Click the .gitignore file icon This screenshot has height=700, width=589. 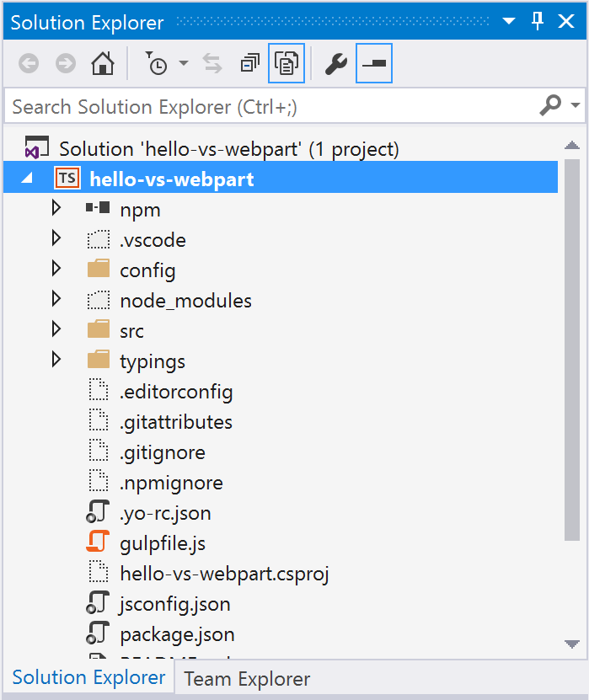point(99,451)
